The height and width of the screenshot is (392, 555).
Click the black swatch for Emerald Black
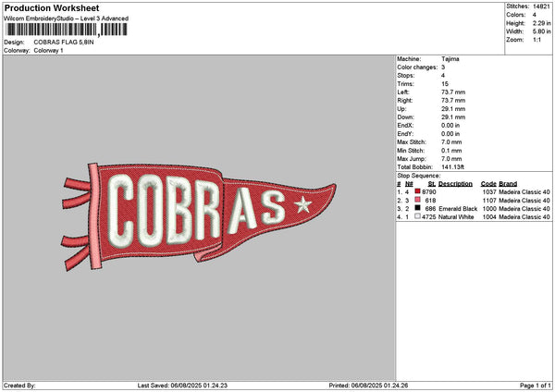coord(418,208)
